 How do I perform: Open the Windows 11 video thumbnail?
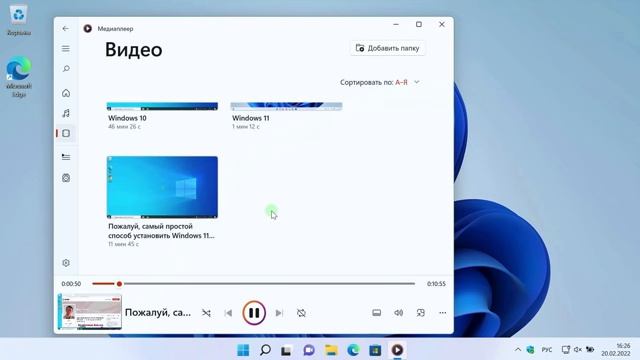pos(286,106)
